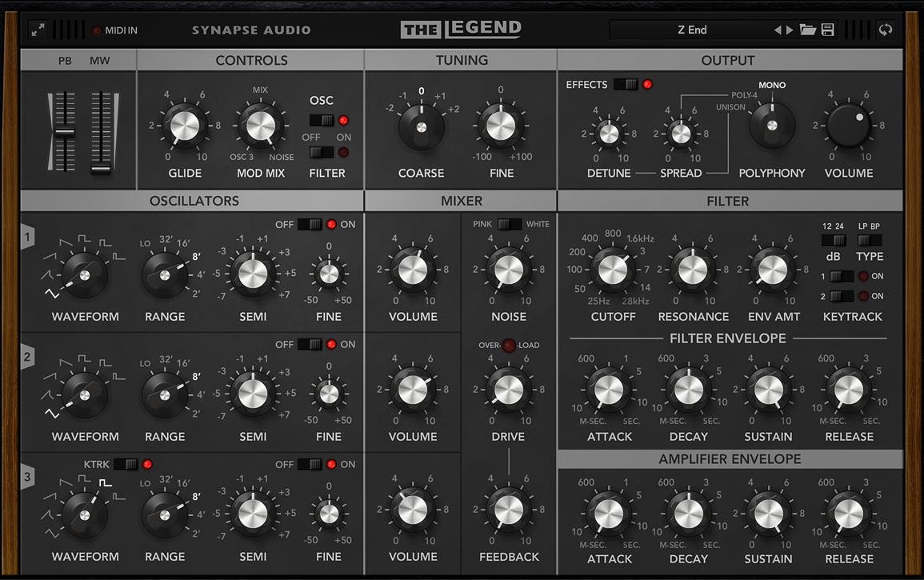Toggle the FILTER modulation switch
The height and width of the screenshot is (580, 924).
coord(322,152)
